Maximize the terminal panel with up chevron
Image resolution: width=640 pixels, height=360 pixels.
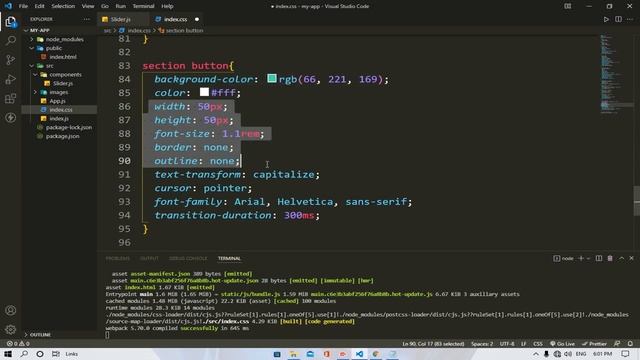[x=621, y=258]
